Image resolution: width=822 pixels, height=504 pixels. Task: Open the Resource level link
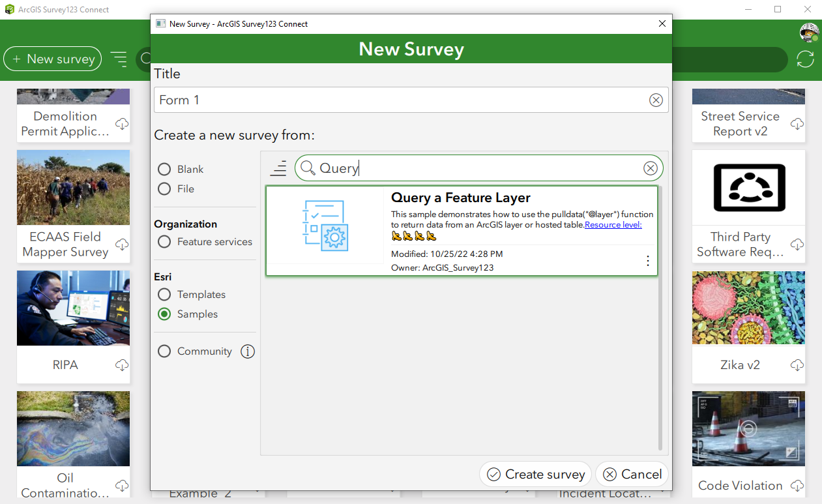612,224
